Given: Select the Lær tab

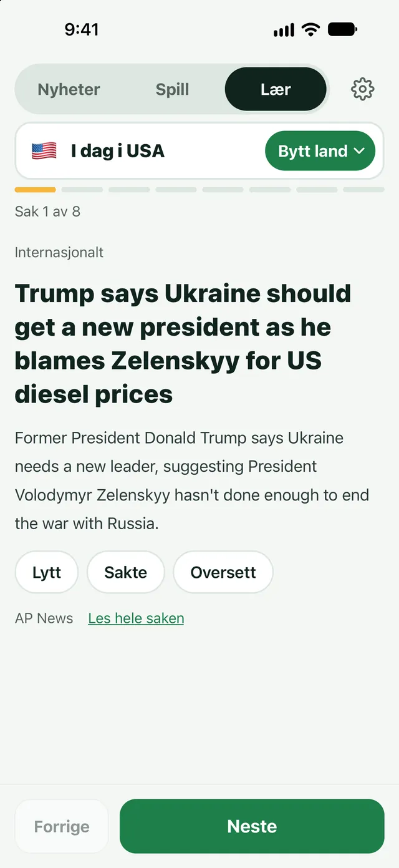Looking at the screenshot, I should [276, 89].
